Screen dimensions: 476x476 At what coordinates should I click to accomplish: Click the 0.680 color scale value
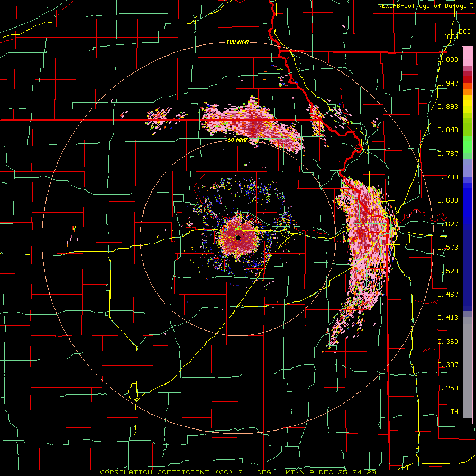[448, 200]
